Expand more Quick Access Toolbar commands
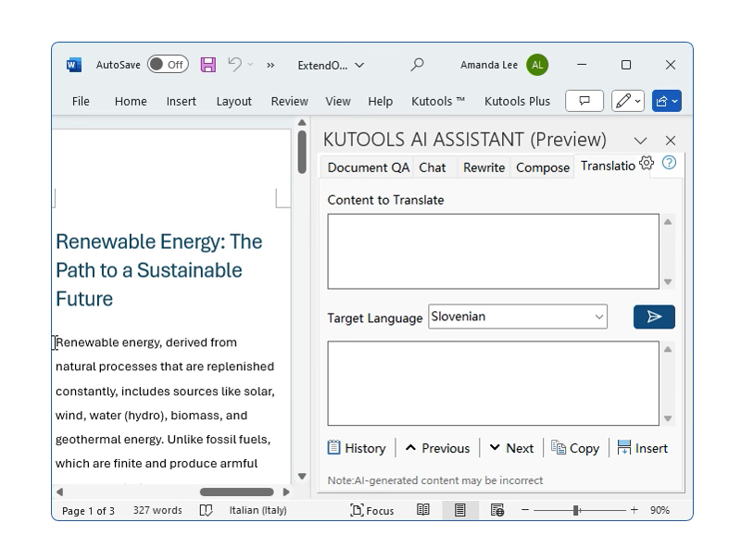The width and height of the screenshot is (741, 560). pyautogui.click(x=270, y=65)
